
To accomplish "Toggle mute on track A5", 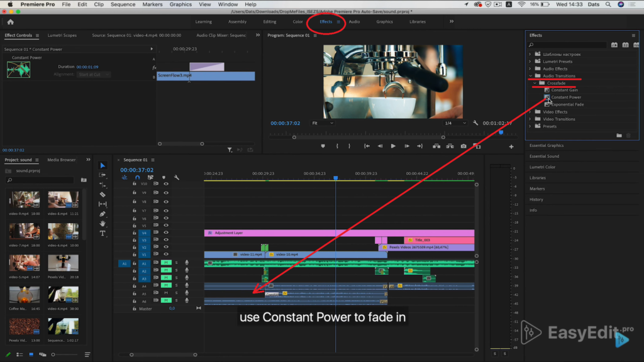I will pos(166,293).
